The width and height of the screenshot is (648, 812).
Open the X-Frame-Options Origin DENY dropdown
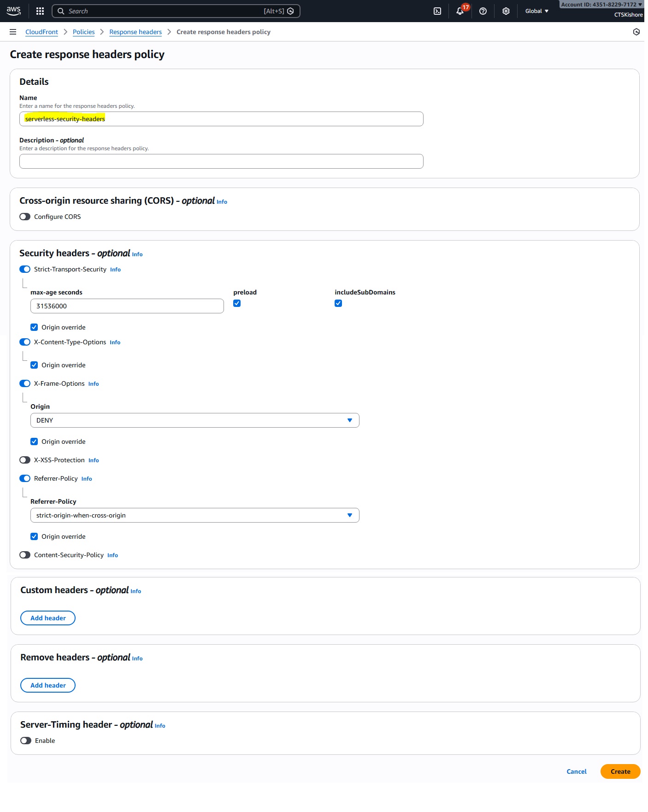pyautogui.click(x=194, y=420)
